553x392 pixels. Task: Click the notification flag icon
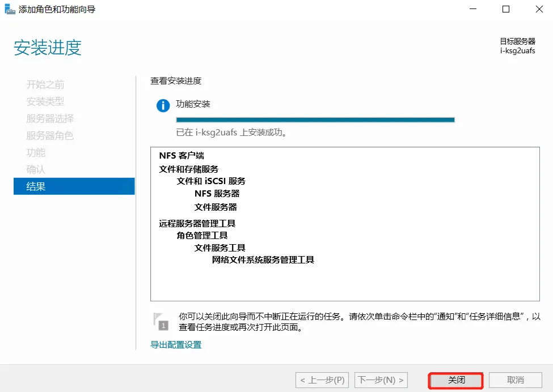(x=162, y=321)
